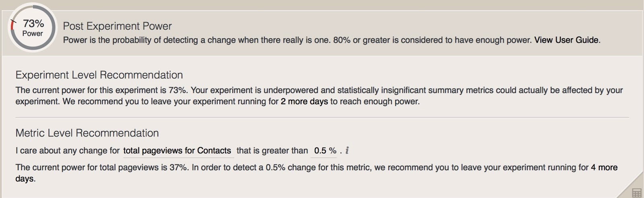Screen dimensions: 644x198
Task: Click the divider line between the recommendation sections
Action: [322, 118]
